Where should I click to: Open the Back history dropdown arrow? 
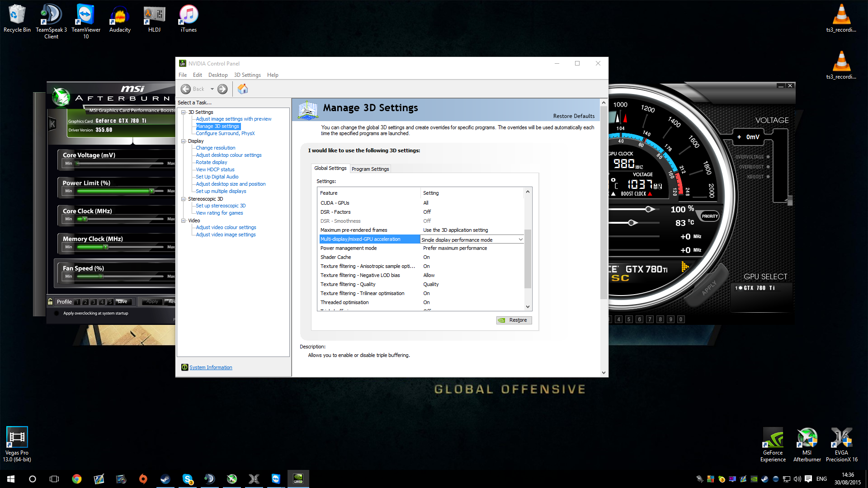(x=212, y=89)
